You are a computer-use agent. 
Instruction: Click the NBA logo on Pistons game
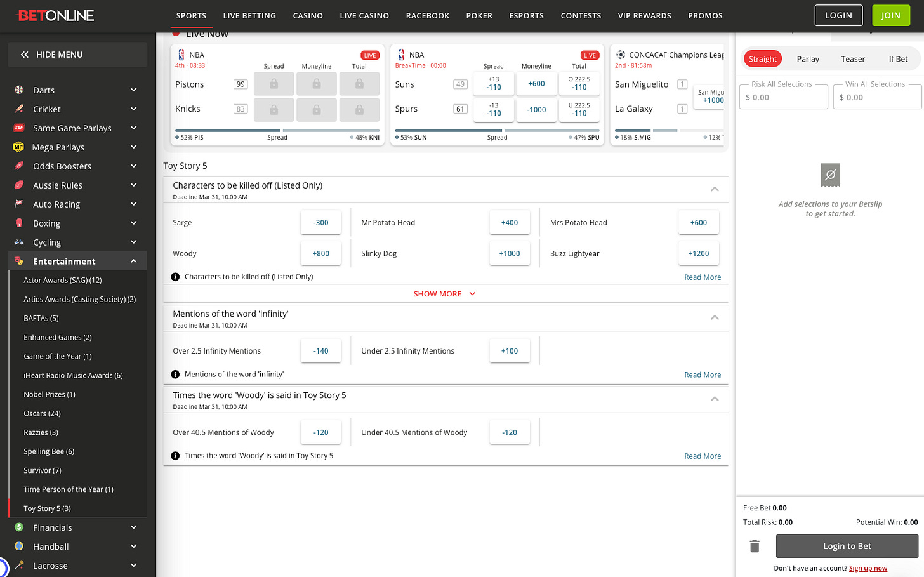tap(181, 55)
